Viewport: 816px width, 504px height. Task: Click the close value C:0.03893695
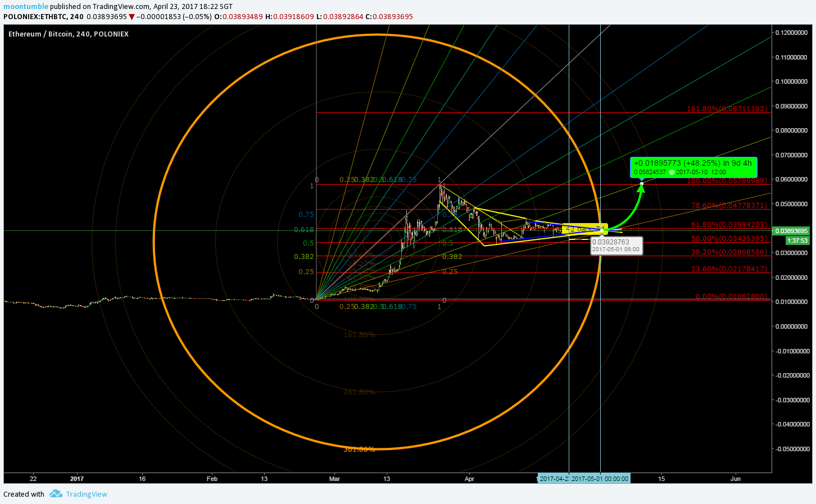(389, 17)
